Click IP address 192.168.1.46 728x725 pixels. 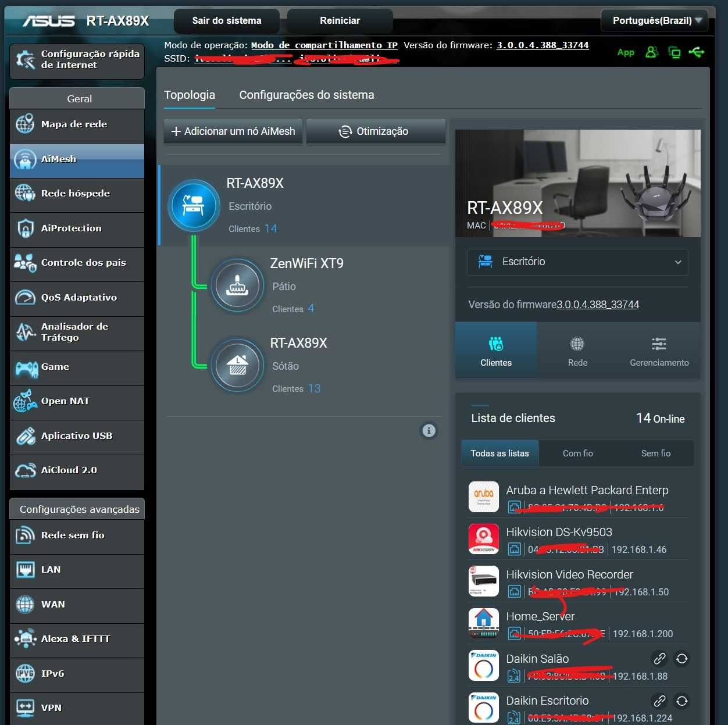(639, 549)
